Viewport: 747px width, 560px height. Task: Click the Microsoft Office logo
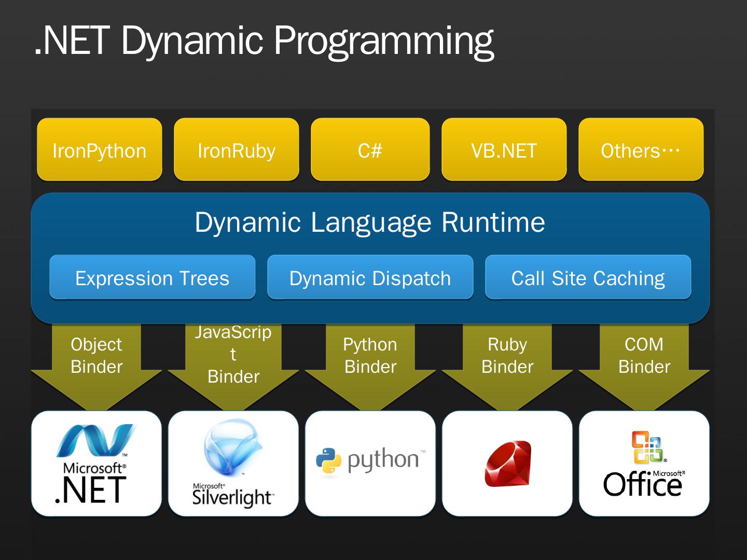coord(644,463)
